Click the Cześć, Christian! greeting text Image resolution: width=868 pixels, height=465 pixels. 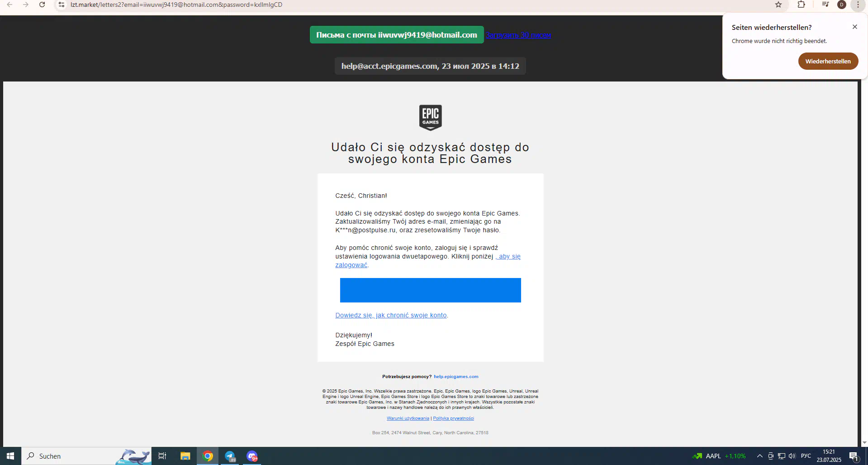coord(361,196)
